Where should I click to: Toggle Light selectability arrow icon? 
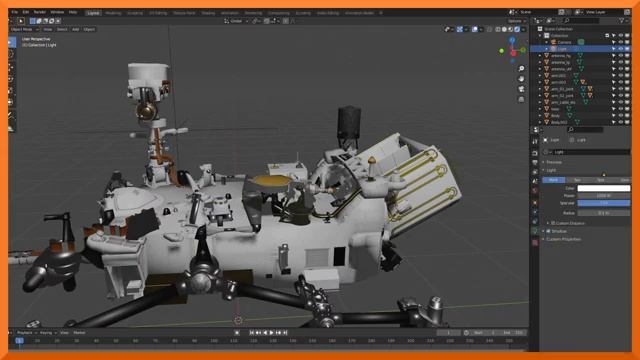point(613,49)
